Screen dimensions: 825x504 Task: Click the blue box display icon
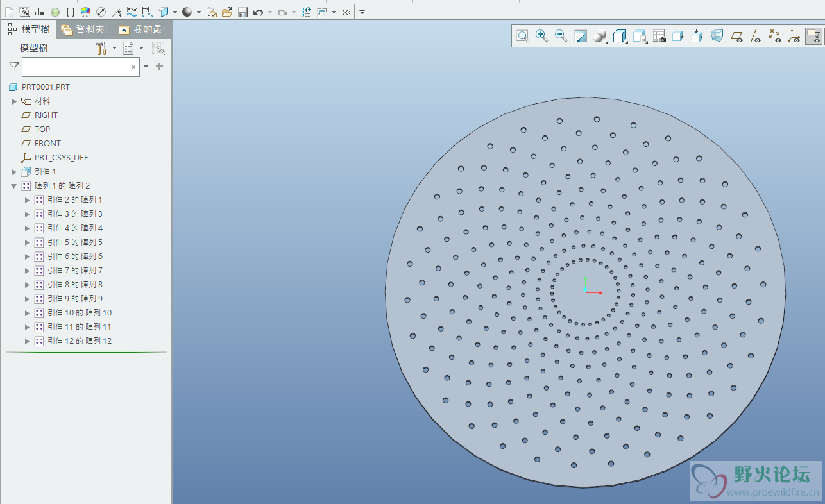(x=163, y=12)
